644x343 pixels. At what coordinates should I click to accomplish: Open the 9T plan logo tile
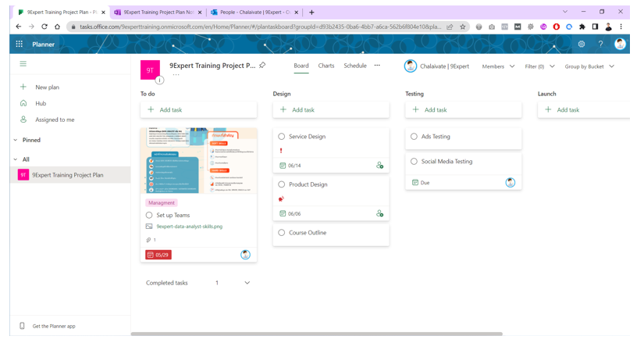click(x=150, y=70)
